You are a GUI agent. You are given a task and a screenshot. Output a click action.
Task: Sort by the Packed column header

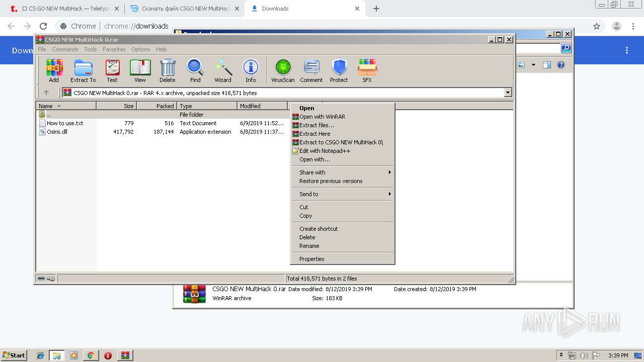(156, 106)
